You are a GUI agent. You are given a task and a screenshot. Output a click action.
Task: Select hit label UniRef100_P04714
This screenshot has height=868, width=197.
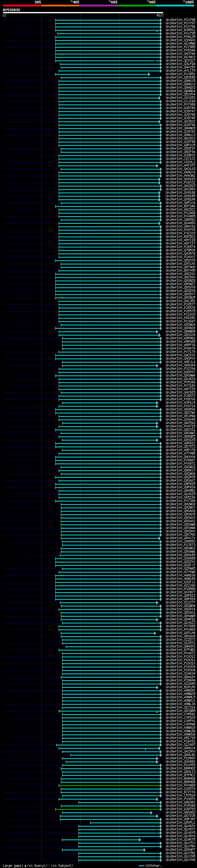pos(180,406)
